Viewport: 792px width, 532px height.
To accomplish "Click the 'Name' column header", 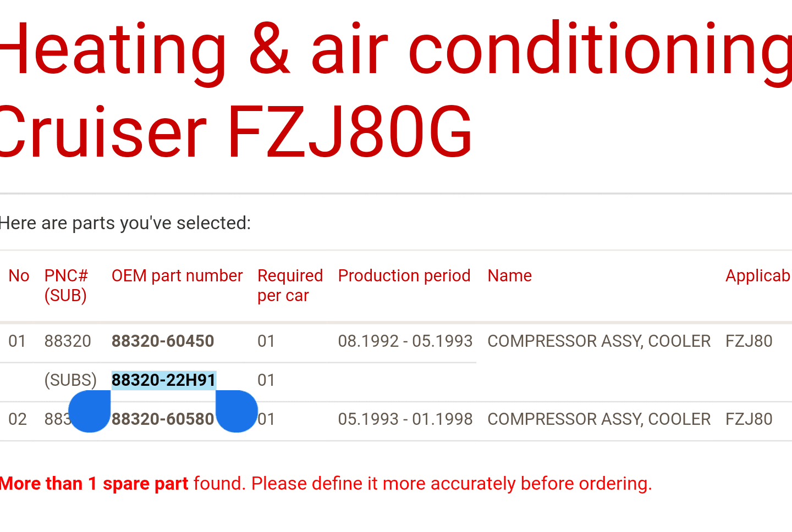I will coord(510,276).
